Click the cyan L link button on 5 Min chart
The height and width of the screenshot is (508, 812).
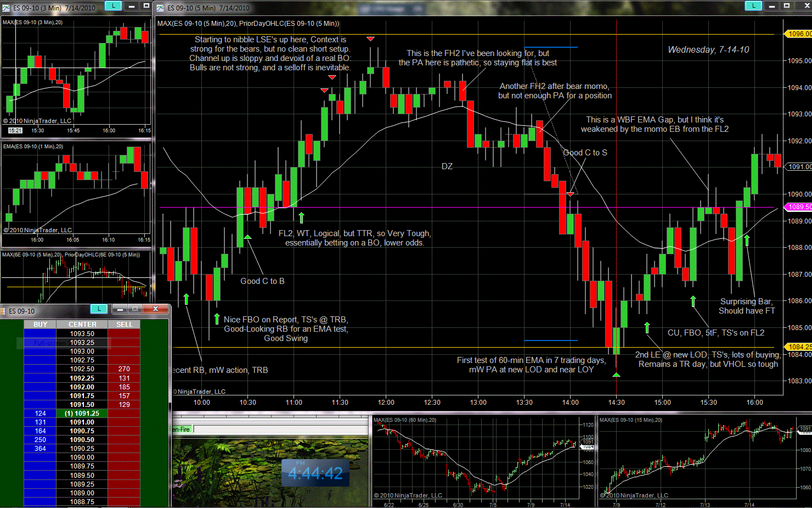[753, 6]
